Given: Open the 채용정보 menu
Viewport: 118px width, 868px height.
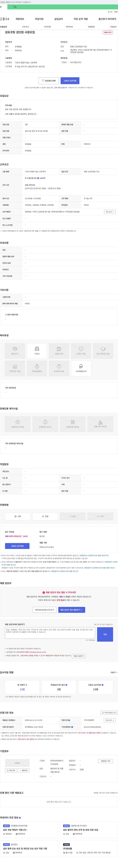Looking at the screenshot, I should pos(20,19).
